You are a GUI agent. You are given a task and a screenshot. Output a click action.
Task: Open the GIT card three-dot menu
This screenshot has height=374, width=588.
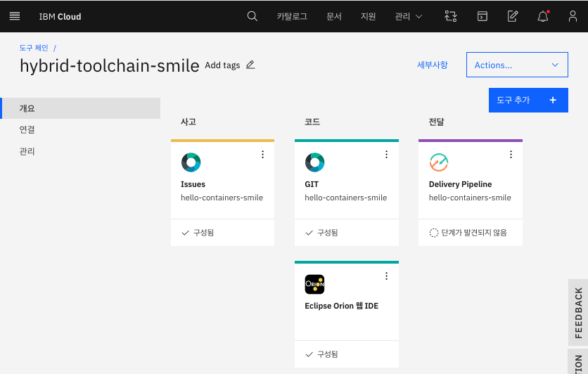point(386,155)
